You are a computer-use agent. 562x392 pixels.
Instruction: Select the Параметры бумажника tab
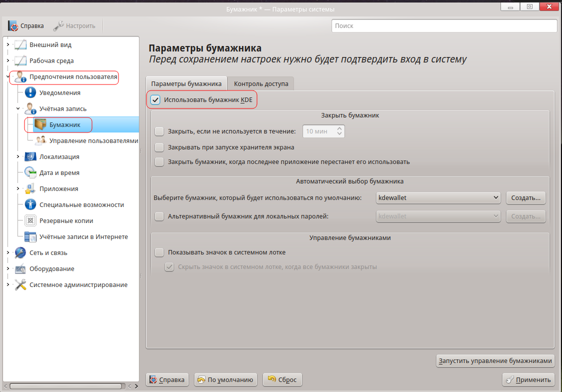tap(186, 83)
